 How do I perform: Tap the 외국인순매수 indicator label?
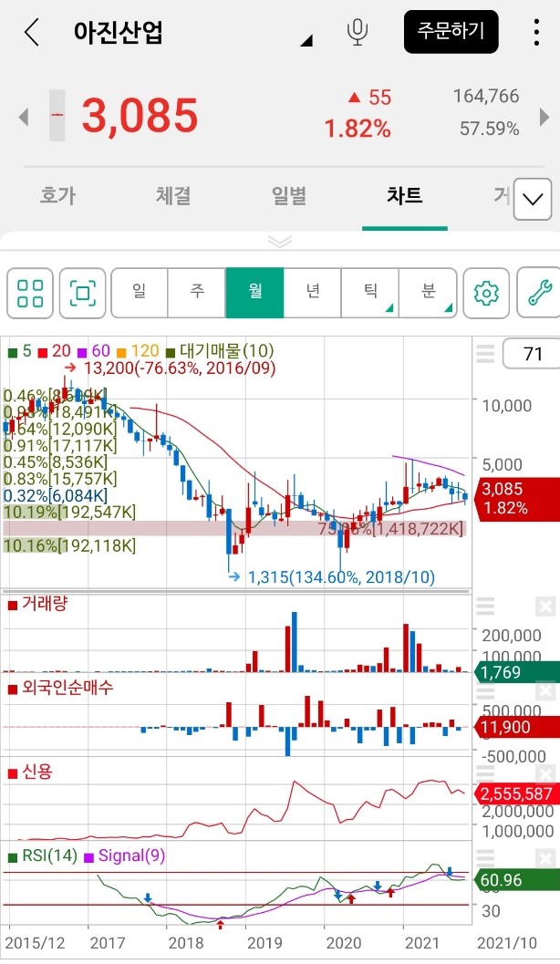(61, 688)
